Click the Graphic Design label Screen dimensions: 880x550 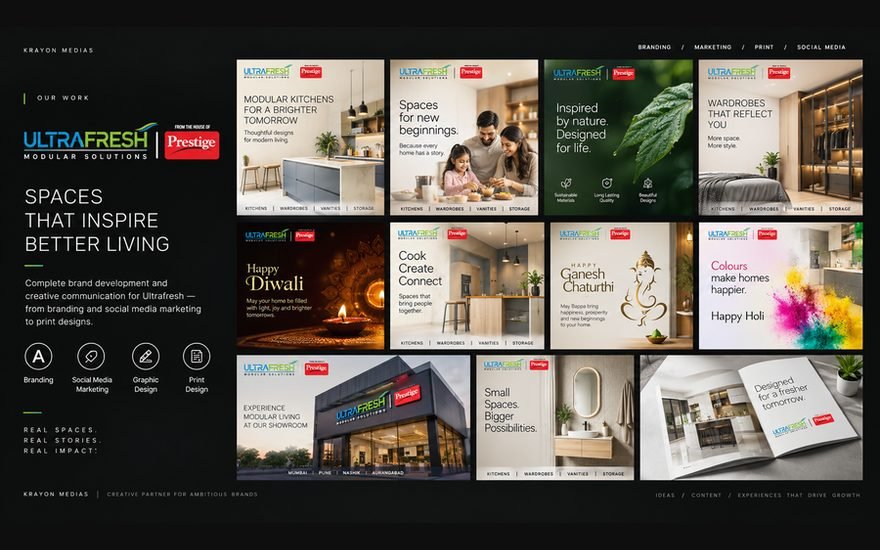(x=145, y=384)
